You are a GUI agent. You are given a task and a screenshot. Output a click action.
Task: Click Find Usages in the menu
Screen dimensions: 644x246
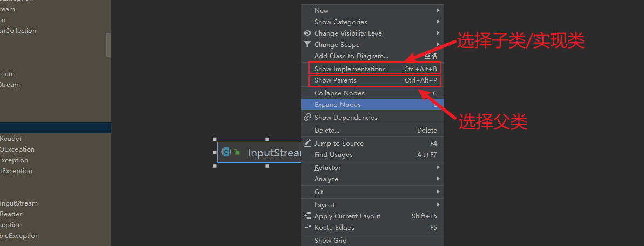333,155
